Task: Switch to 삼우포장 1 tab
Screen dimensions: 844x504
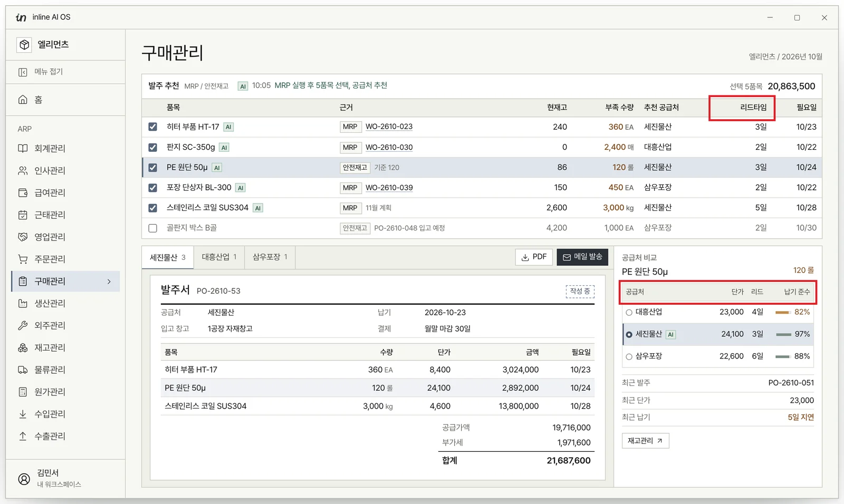Action: click(x=270, y=257)
